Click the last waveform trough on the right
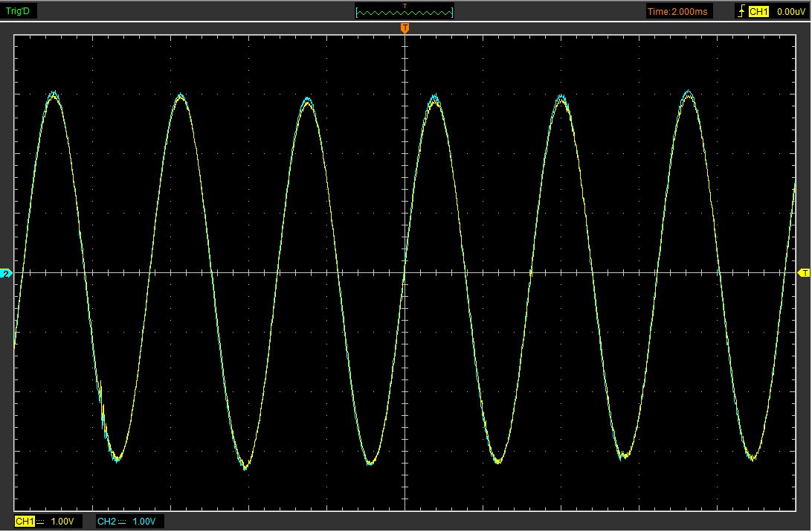 tap(752, 457)
